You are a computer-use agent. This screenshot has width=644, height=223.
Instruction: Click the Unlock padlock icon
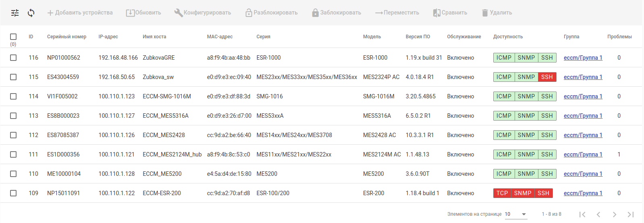(x=249, y=13)
